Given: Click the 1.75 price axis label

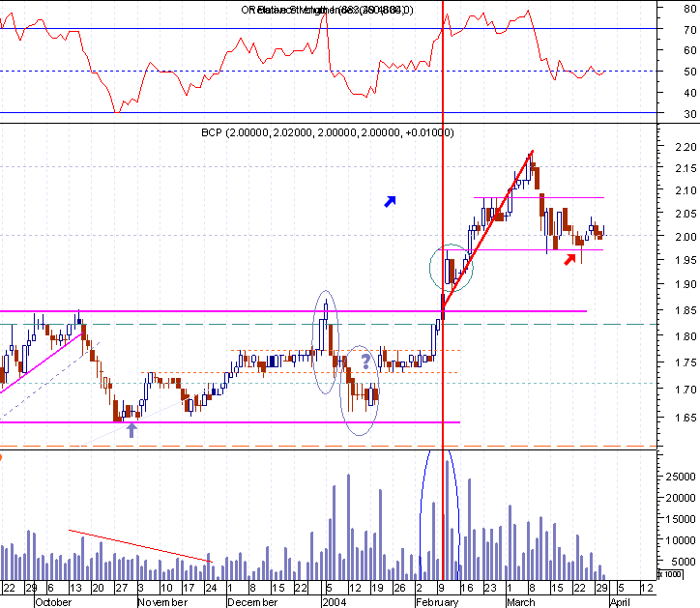Looking at the screenshot, I should [685, 362].
